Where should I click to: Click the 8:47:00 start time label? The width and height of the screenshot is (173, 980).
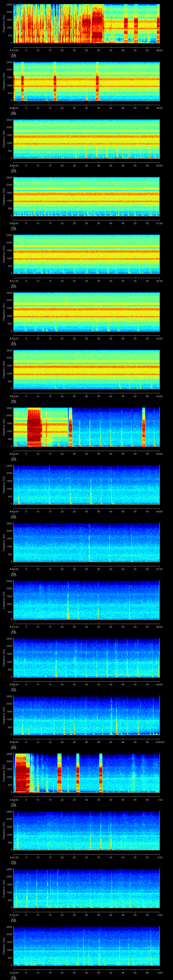[14, 50]
